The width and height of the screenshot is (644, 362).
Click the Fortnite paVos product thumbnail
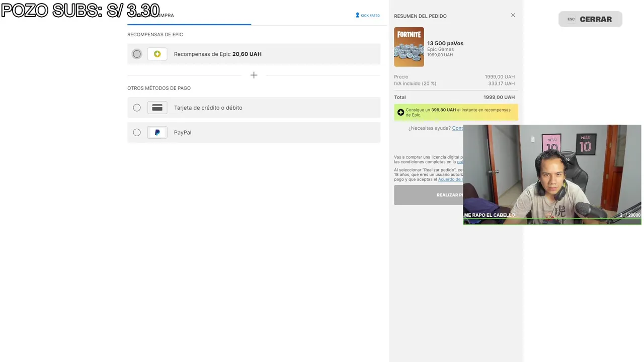[x=409, y=47]
